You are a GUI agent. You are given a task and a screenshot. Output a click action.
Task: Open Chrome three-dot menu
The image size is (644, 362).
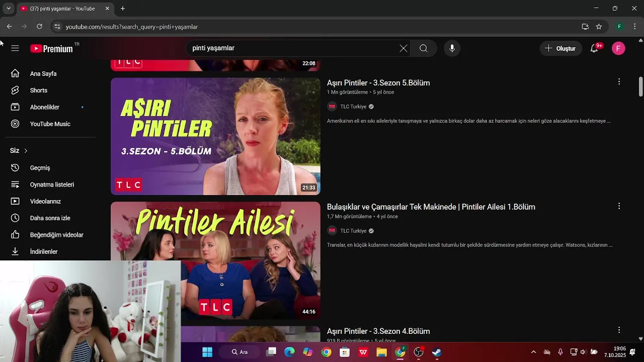click(x=634, y=27)
